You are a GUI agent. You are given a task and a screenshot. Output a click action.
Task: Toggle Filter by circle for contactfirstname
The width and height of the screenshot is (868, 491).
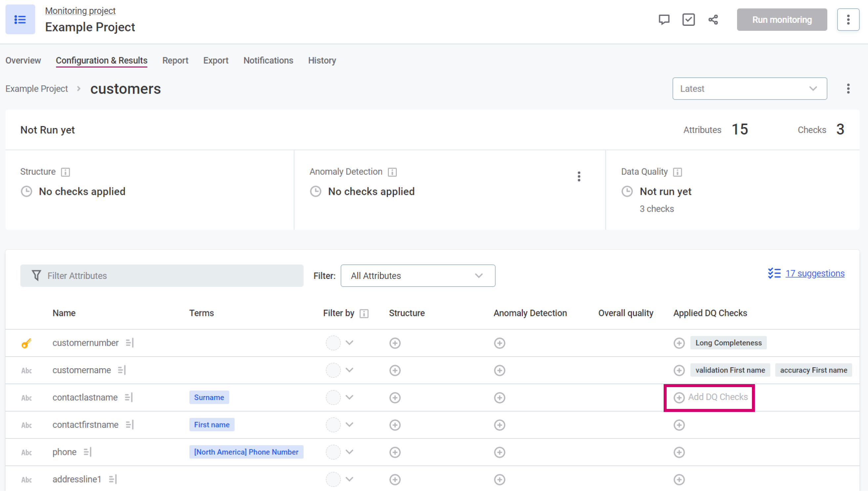(x=333, y=424)
